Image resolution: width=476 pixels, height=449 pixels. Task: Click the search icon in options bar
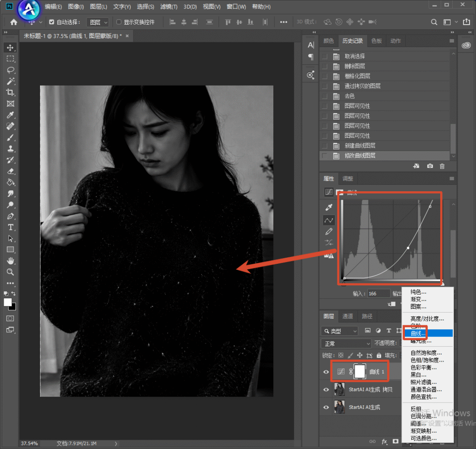click(434, 22)
